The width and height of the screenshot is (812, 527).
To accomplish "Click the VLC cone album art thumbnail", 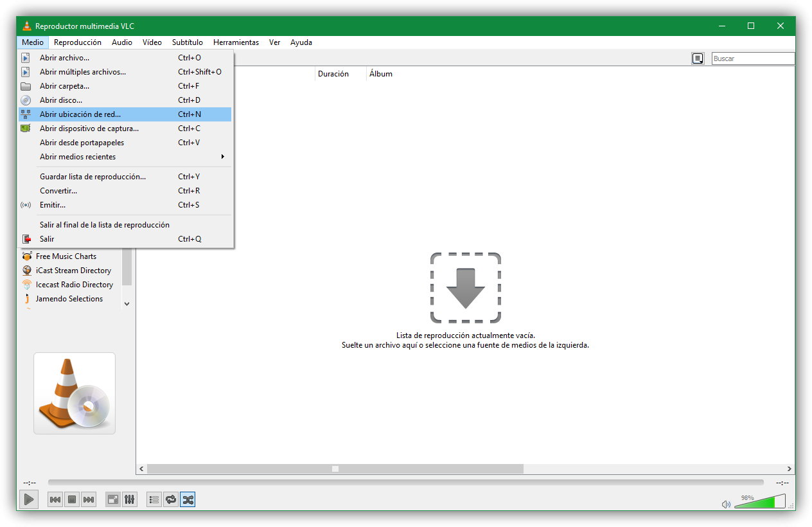I will [x=75, y=393].
